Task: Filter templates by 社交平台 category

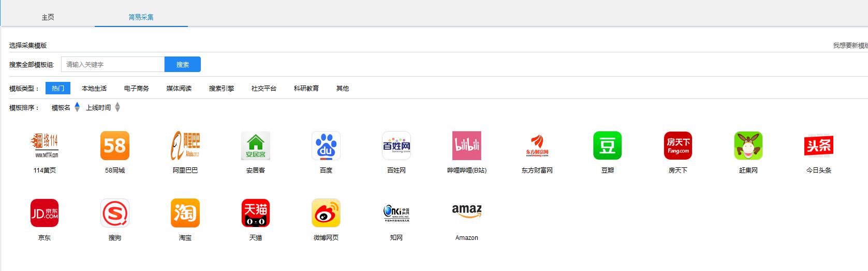Action: (264, 88)
